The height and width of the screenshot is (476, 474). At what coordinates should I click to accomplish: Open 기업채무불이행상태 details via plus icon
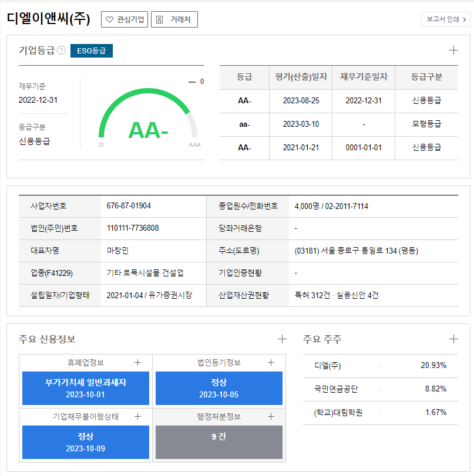coord(137,417)
